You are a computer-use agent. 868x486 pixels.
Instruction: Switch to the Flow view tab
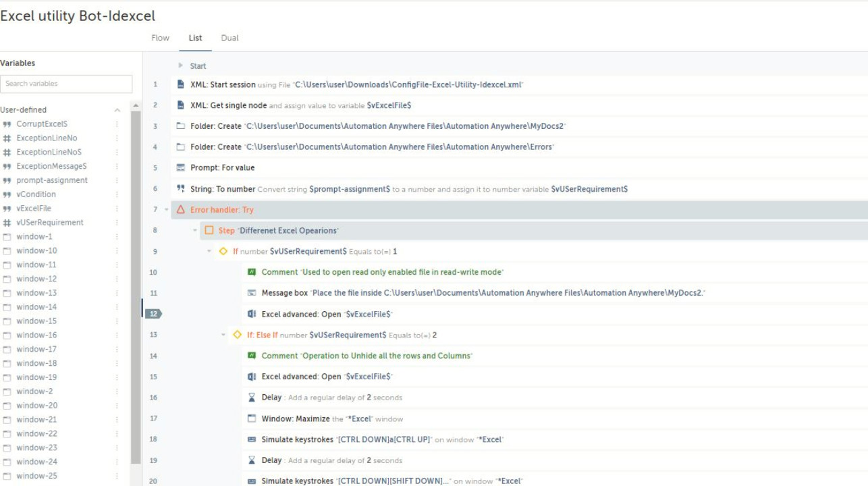point(160,38)
